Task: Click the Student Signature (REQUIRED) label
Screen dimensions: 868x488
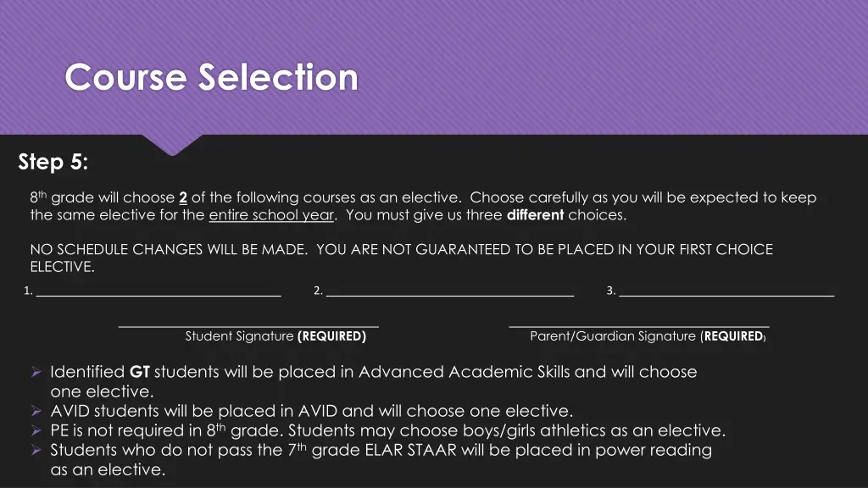Action: [275, 336]
